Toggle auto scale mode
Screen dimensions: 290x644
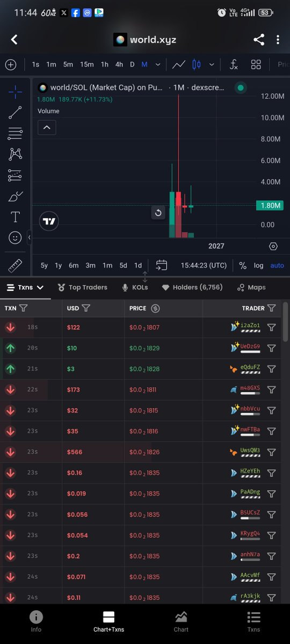point(277,266)
